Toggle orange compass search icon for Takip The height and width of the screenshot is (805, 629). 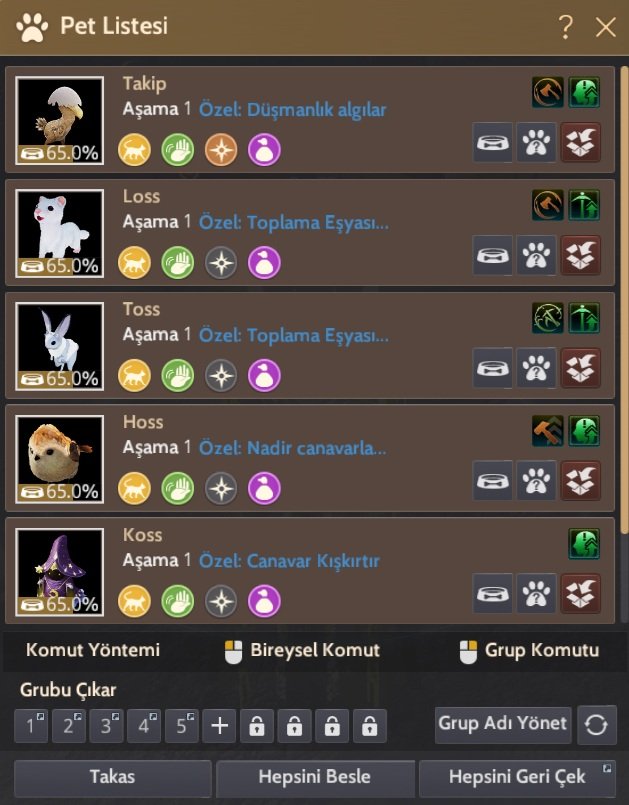221,150
